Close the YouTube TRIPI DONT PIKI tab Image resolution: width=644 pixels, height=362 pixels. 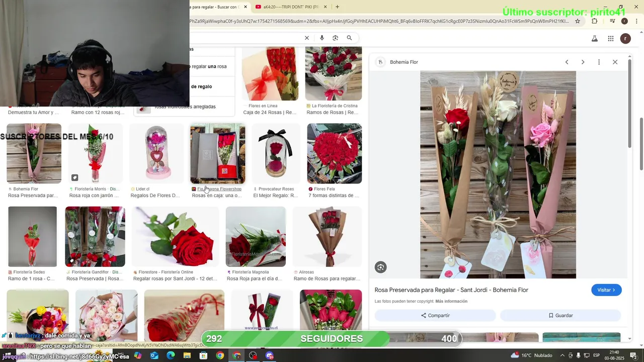[x=325, y=7]
